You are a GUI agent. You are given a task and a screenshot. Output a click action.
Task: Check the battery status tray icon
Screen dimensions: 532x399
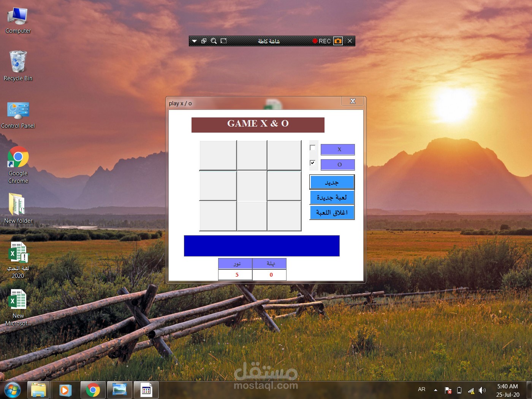pos(459,390)
